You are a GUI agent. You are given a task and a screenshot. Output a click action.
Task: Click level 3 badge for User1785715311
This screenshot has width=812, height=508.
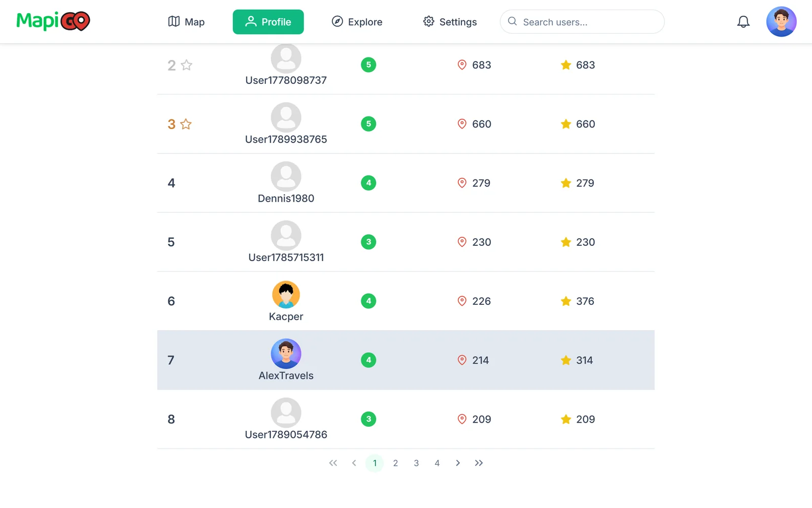368,242
